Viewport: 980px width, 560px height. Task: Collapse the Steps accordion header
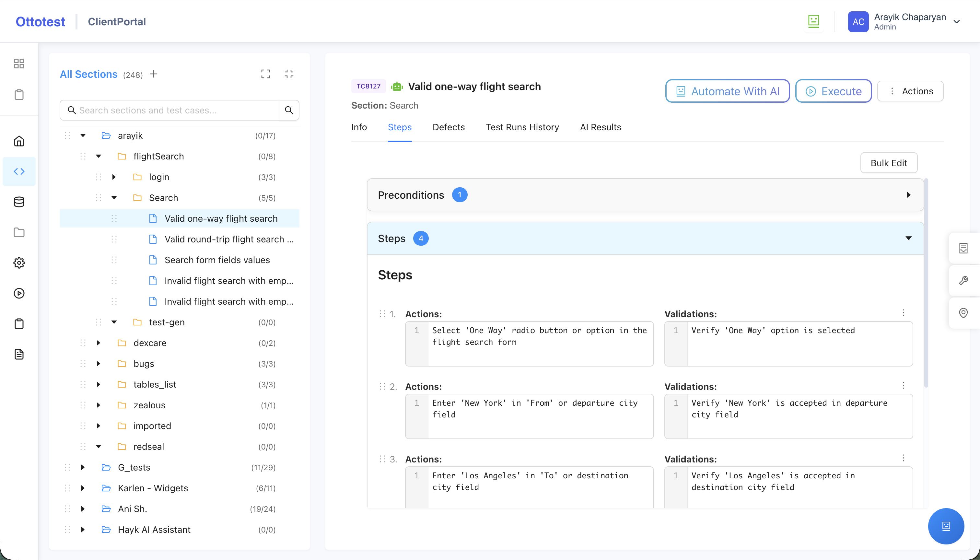[x=908, y=239]
